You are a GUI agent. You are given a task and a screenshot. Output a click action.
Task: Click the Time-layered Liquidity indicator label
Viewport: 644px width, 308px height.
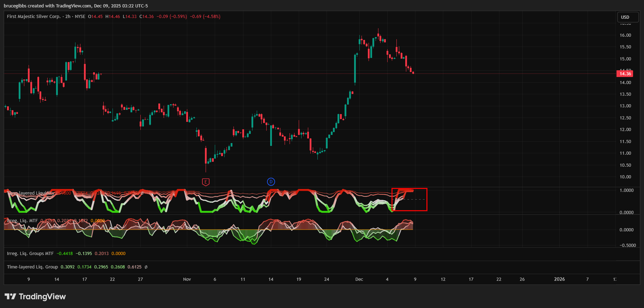[x=31, y=193]
